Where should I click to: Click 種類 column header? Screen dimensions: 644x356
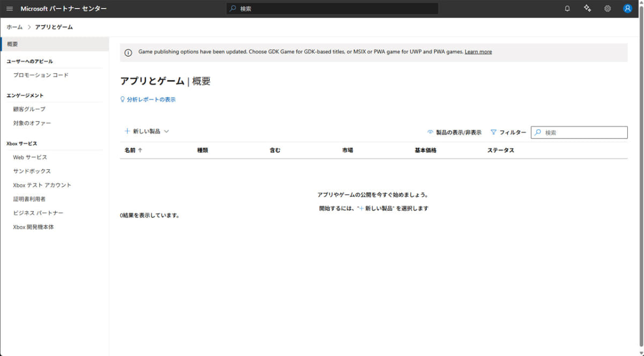coord(202,150)
